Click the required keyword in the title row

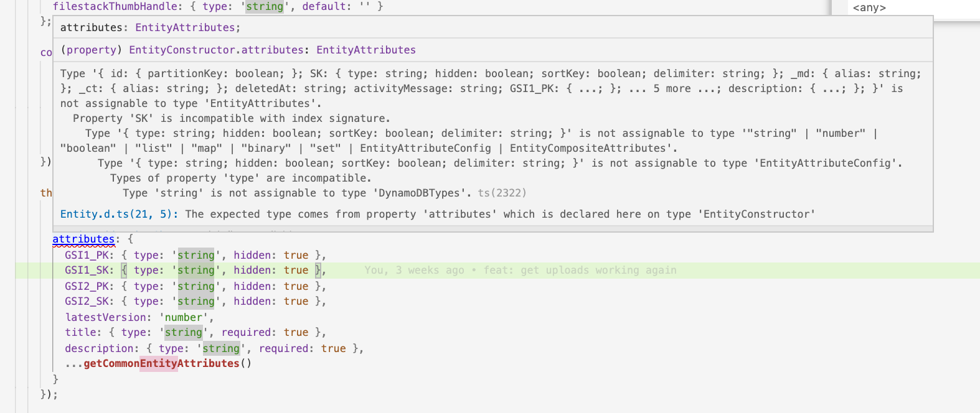246,332
